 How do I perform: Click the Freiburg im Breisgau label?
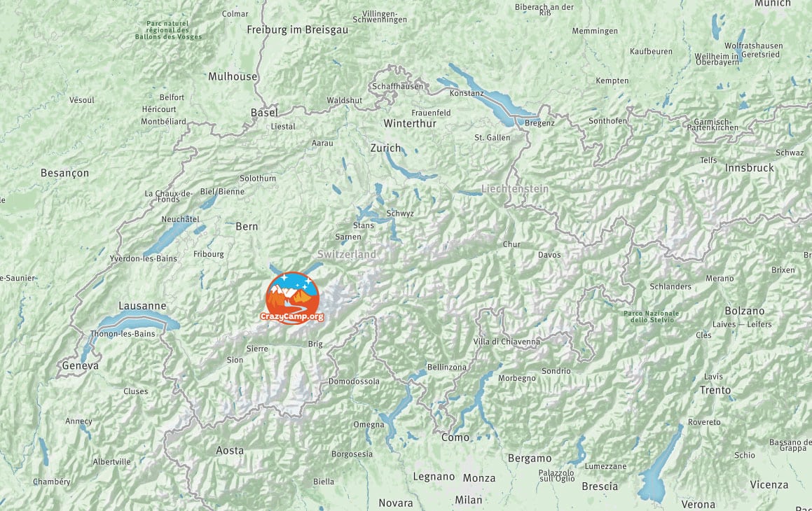tap(297, 30)
